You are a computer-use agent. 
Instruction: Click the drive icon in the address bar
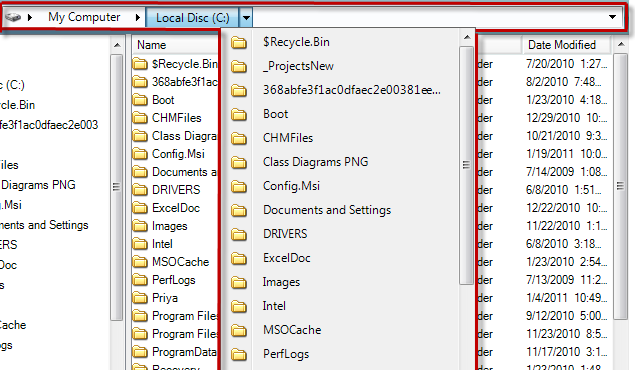coord(13,17)
